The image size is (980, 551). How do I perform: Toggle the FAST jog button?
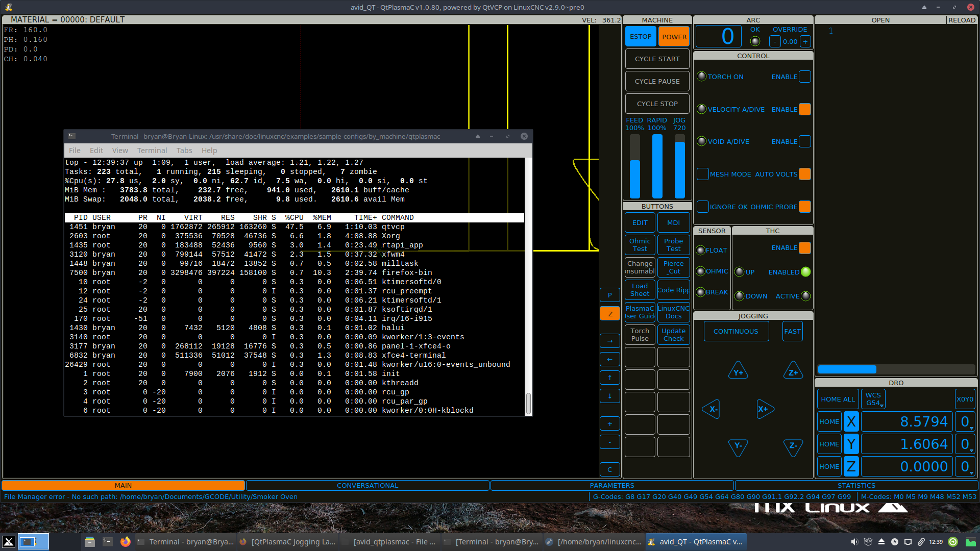[x=792, y=331]
